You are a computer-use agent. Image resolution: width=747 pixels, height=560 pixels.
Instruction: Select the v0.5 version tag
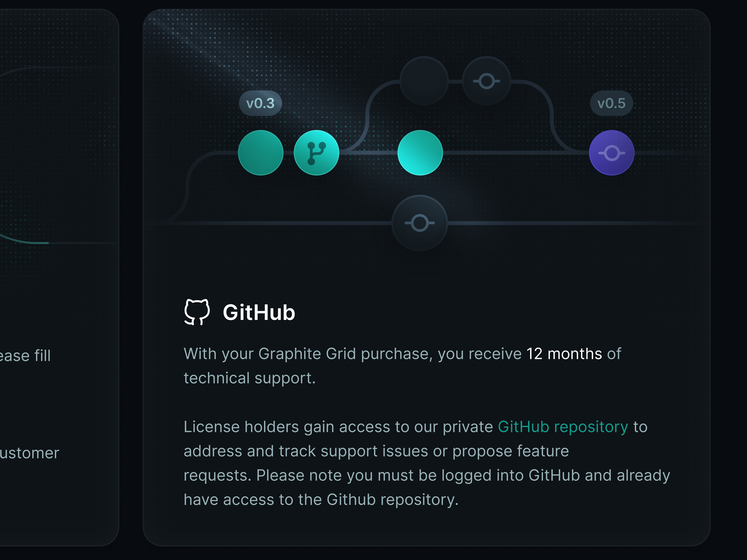[612, 103]
